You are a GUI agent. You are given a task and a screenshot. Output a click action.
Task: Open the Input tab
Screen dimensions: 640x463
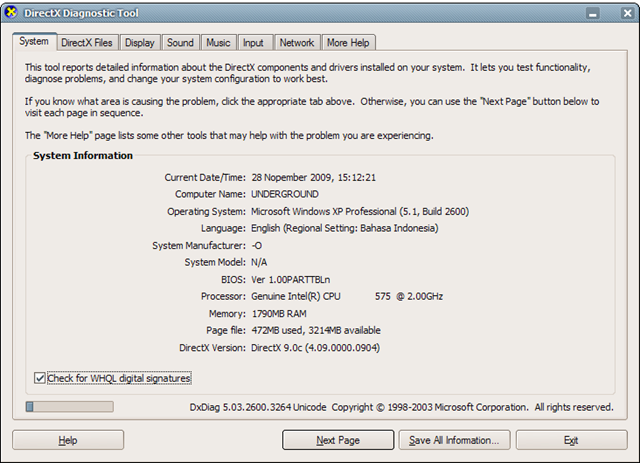(x=253, y=43)
